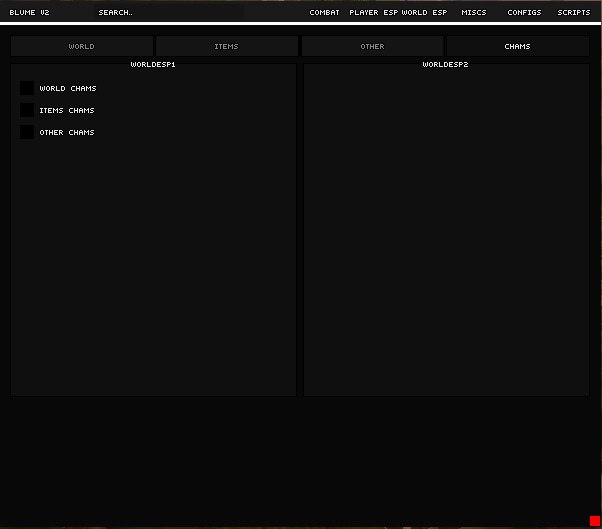Open the Items tab
Screen dimensions: 602x529
(x=227, y=46)
